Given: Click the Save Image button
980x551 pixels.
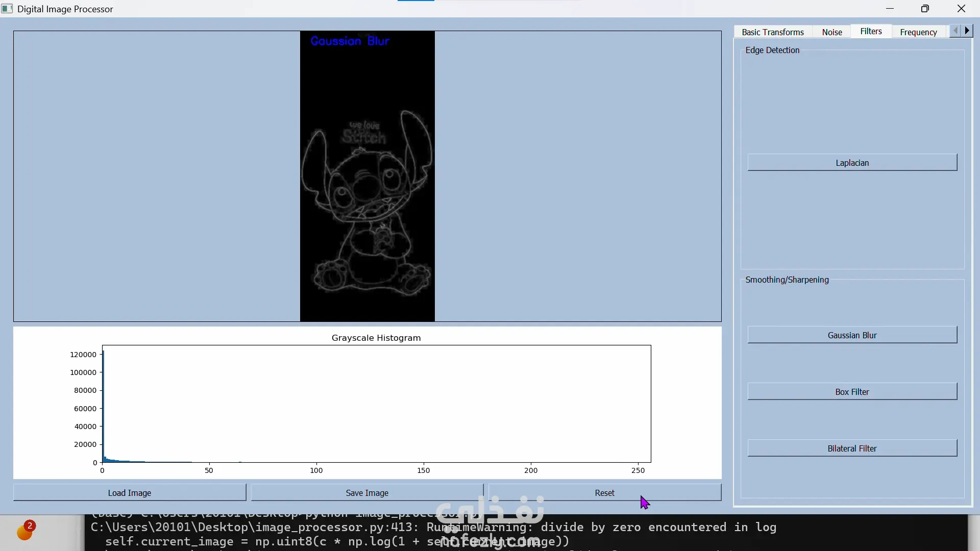Looking at the screenshot, I should (367, 493).
